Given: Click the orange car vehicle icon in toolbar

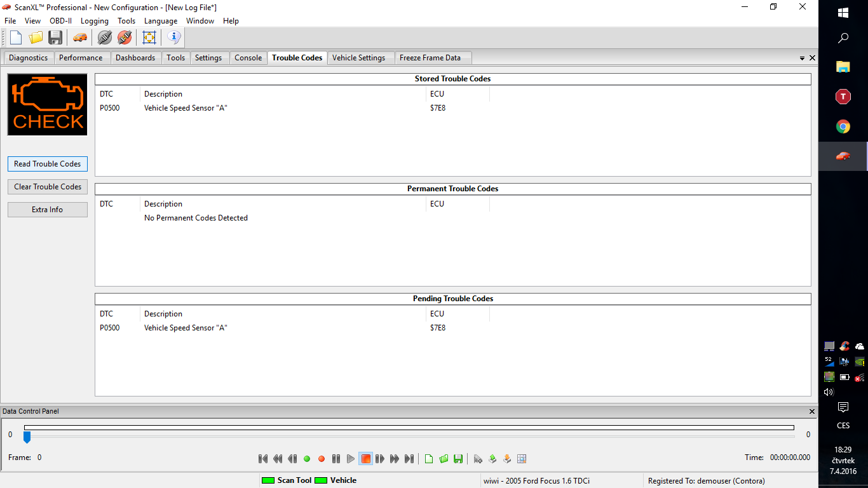Looking at the screenshot, I should [80, 37].
